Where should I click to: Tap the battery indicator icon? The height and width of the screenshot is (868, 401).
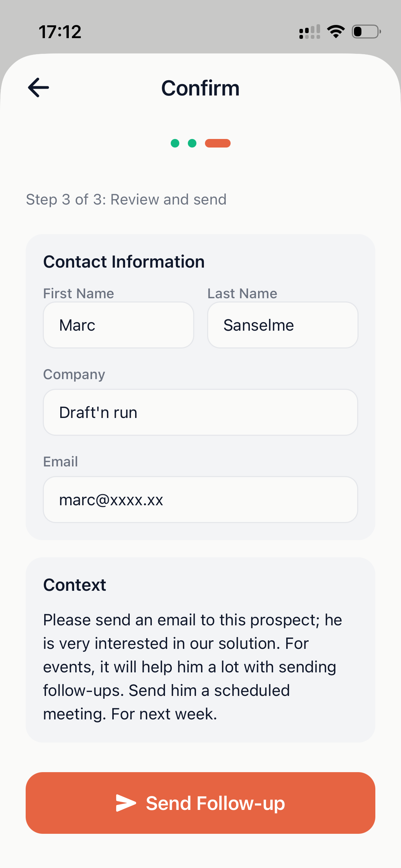coord(366,32)
